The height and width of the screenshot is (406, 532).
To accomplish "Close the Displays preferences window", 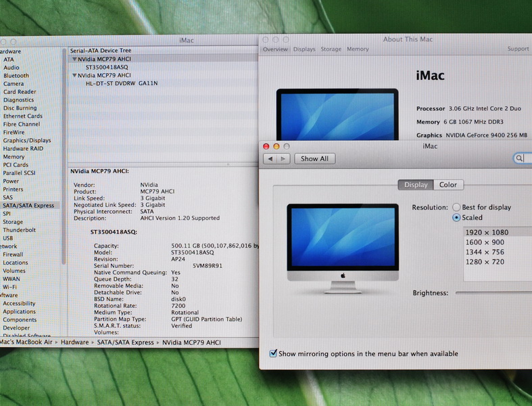I will 266,146.
